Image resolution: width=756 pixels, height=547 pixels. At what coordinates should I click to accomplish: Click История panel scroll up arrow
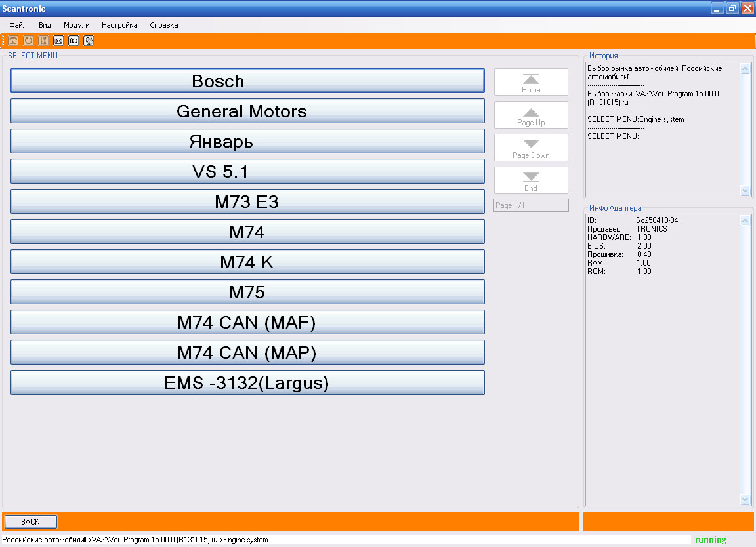coord(745,68)
